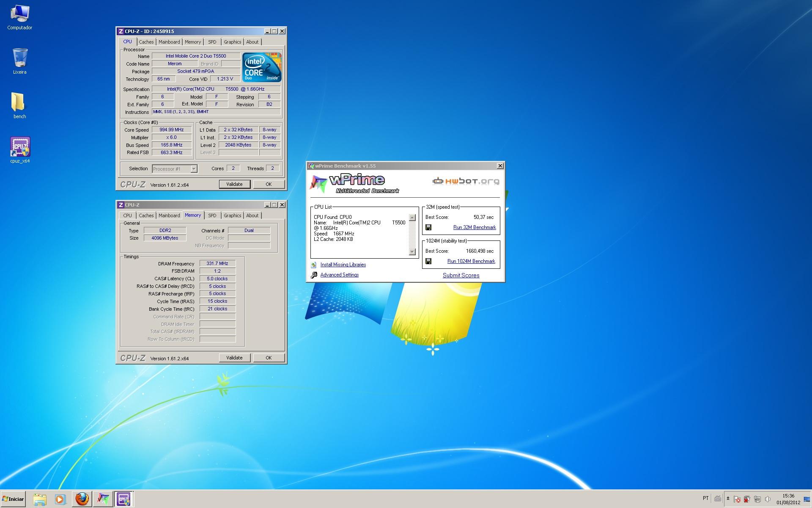Viewport: 812px width, 508px height.
Task: Open the Processor #1 selection dropdown
Action: (174, 168)
